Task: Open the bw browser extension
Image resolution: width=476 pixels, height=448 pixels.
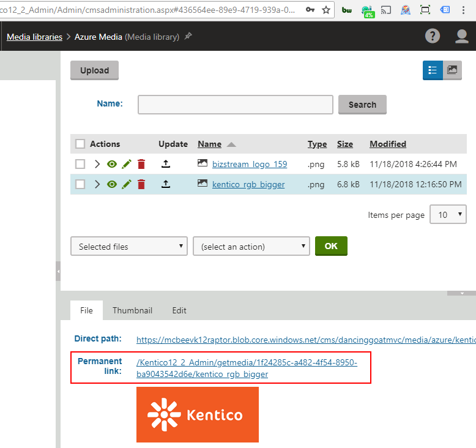Action: [x=347, y=10]
